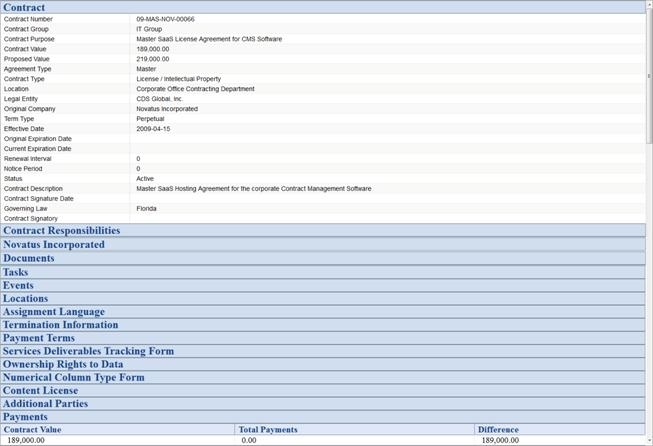Expand the Additional Parties section
This screenshot has width=653, height=446.
pyautogui.click(x=323, y=404)
